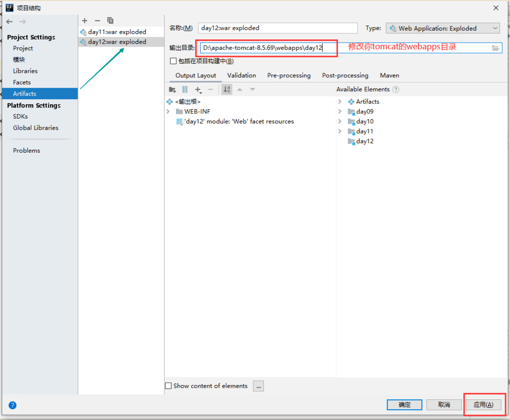Viewport: 510px width, 420px height.
Task: Click ellipsis button beside Show content
Action: click(x=258, y=386)
